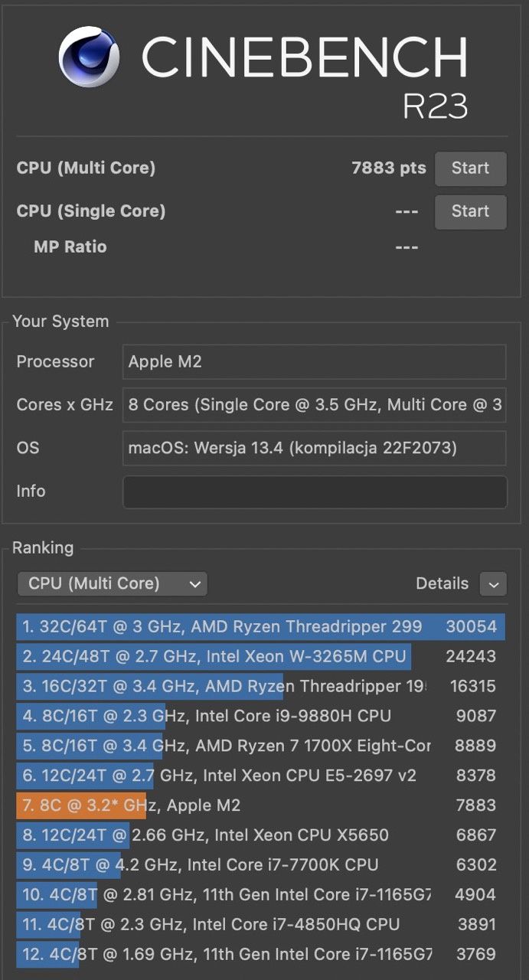
Task: Select the AMD Ryzen 7 1700X row
Action: point(260,746)
